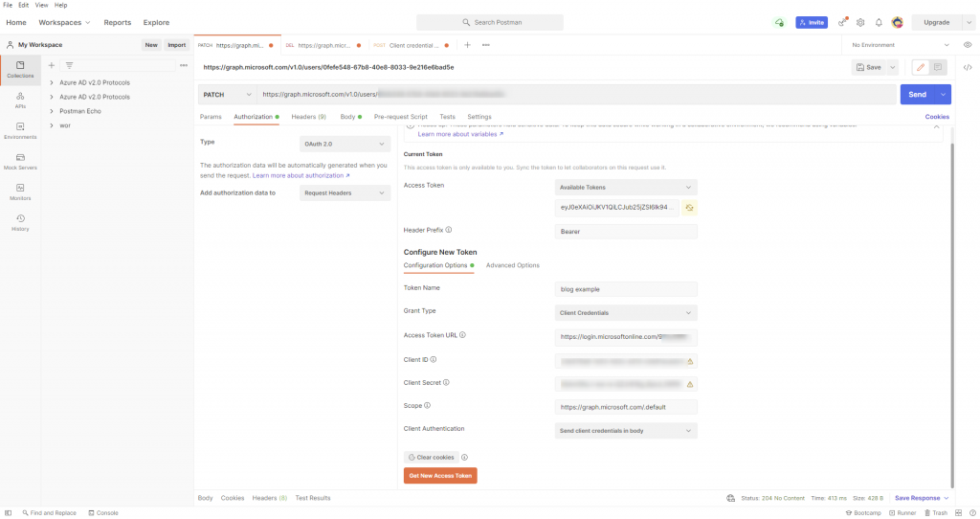Open the Environments sidebar panel

(x=20, y=130)
